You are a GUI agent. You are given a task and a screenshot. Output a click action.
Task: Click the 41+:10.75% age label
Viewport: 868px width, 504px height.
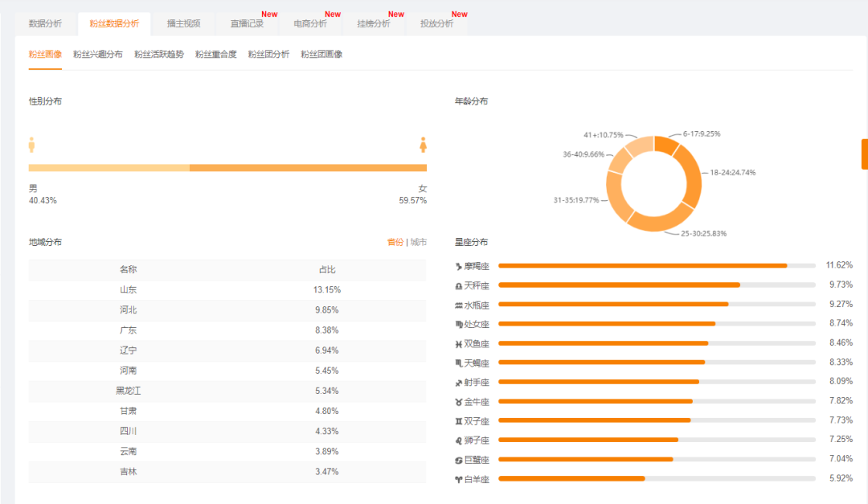pyautogui.click(x=604, y=134)
